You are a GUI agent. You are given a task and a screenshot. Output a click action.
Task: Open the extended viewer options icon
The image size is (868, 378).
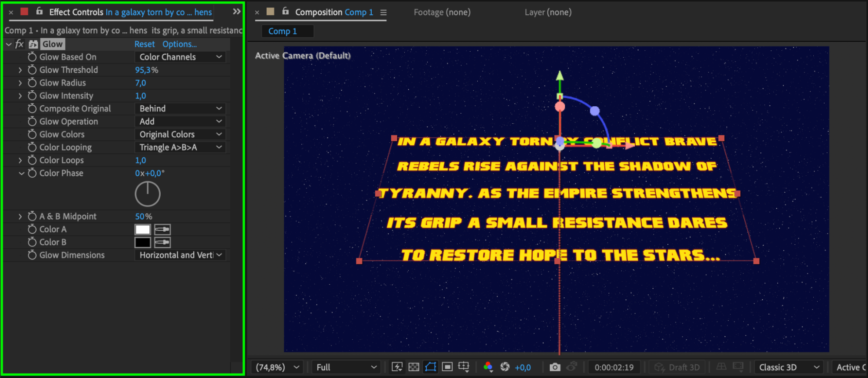(738, 367)
